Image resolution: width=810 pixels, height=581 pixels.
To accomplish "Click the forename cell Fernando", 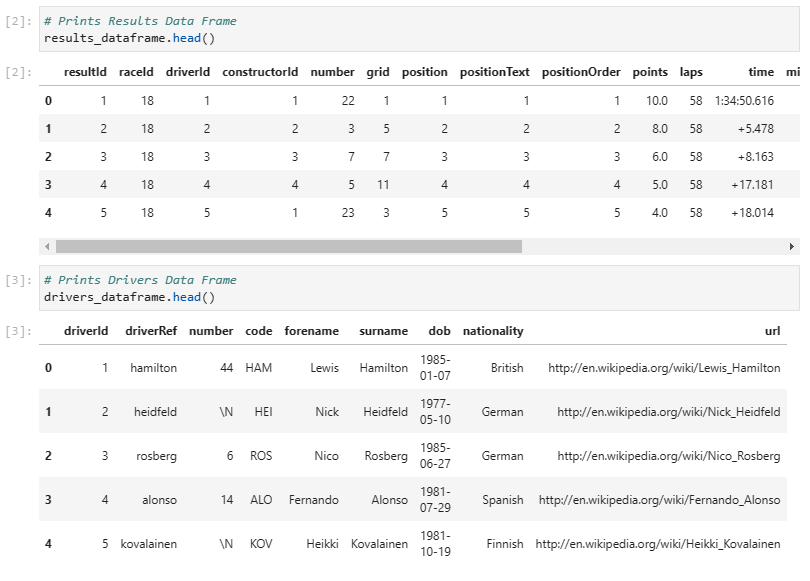I will (314, 500).
